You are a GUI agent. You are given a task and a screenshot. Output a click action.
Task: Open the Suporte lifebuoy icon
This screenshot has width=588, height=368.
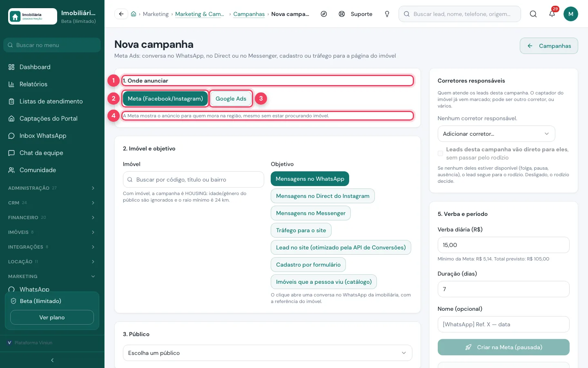click(342, 14)
